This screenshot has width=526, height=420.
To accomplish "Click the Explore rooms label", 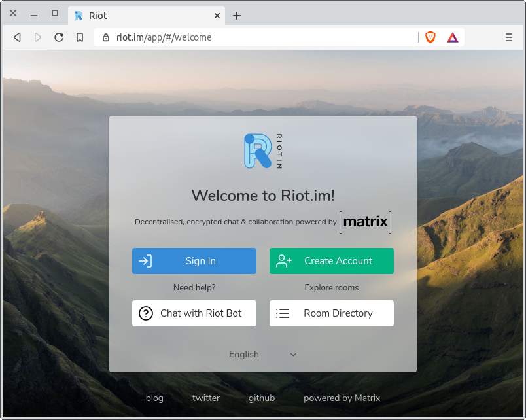I will [x=332, y=287].
